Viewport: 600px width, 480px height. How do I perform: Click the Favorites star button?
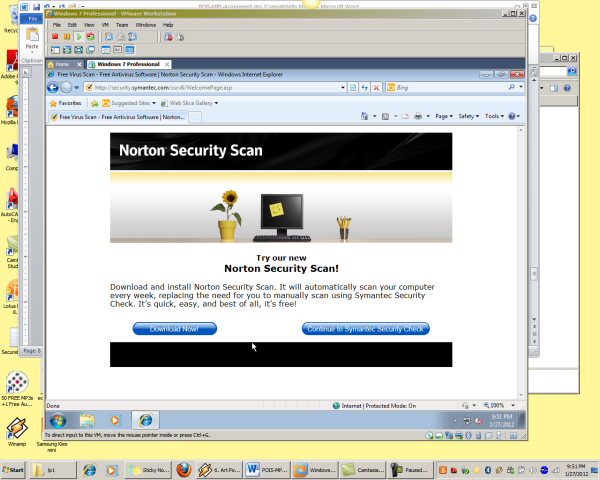pyautogui.click(x=65, y=102)
